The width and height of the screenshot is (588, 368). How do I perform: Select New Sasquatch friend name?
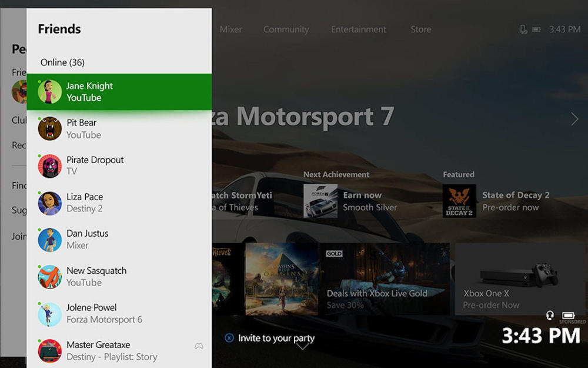point(96,270)
